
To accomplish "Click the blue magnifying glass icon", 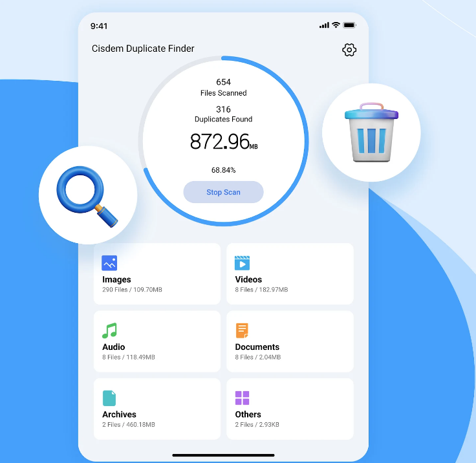I will click(87, 196).
